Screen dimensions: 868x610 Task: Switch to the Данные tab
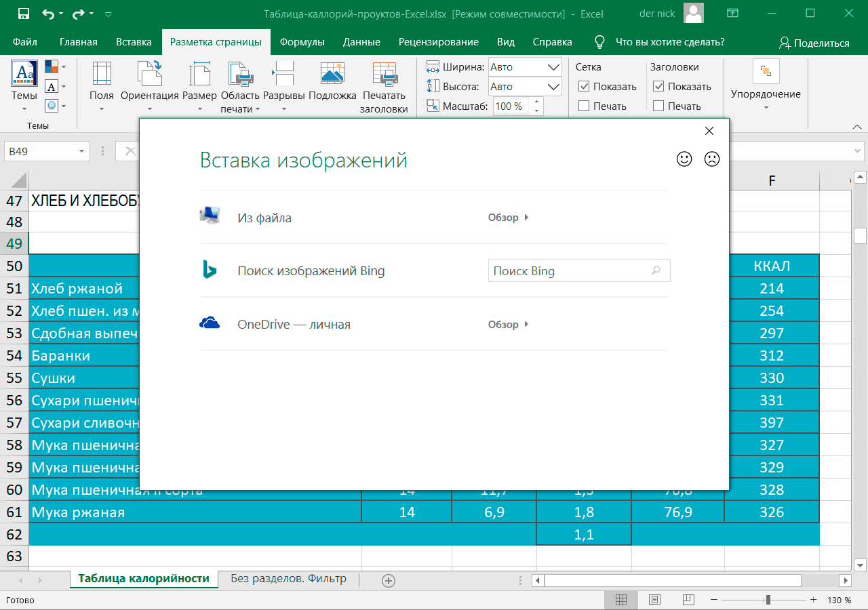361,42
